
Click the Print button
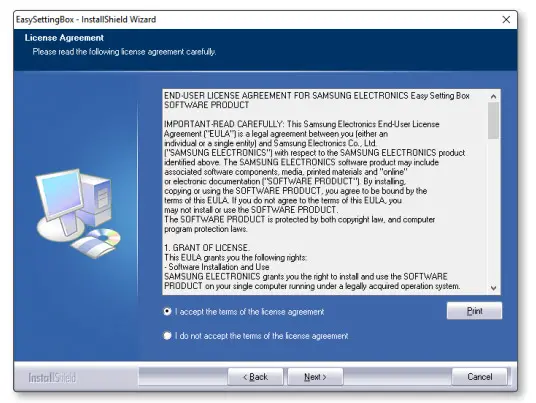(x=474, y=311)
